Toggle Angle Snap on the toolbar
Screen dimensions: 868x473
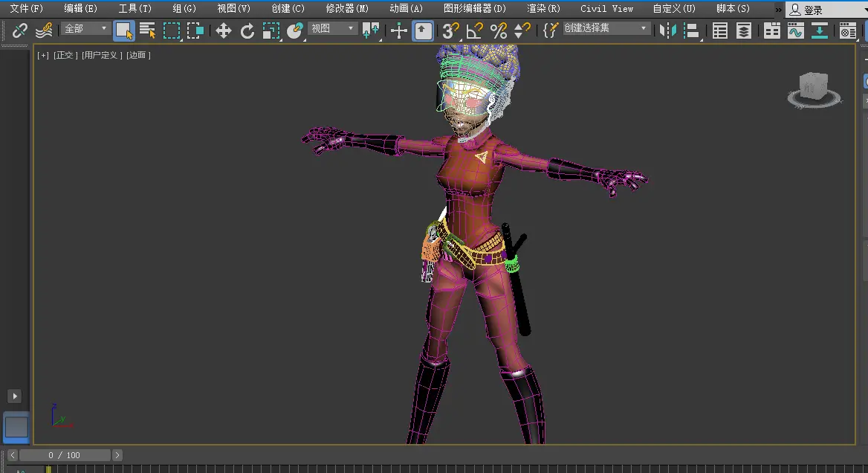474,30
